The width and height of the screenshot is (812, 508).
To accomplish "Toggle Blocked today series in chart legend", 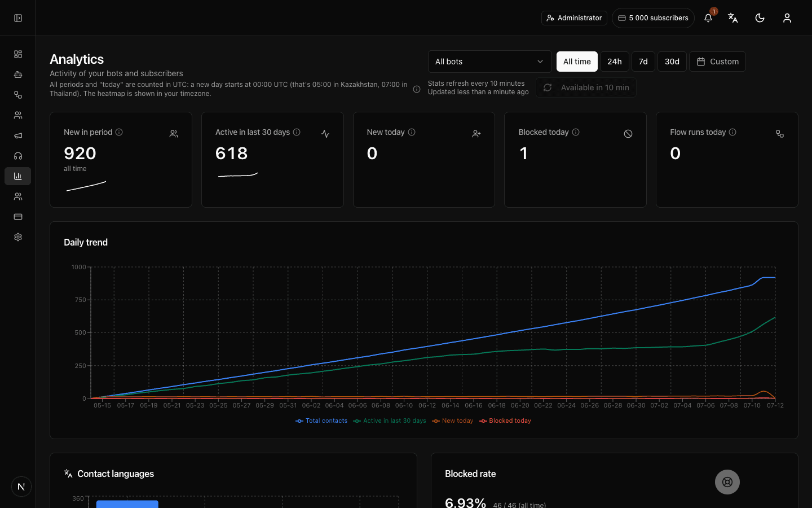I will tap(505, 421).
